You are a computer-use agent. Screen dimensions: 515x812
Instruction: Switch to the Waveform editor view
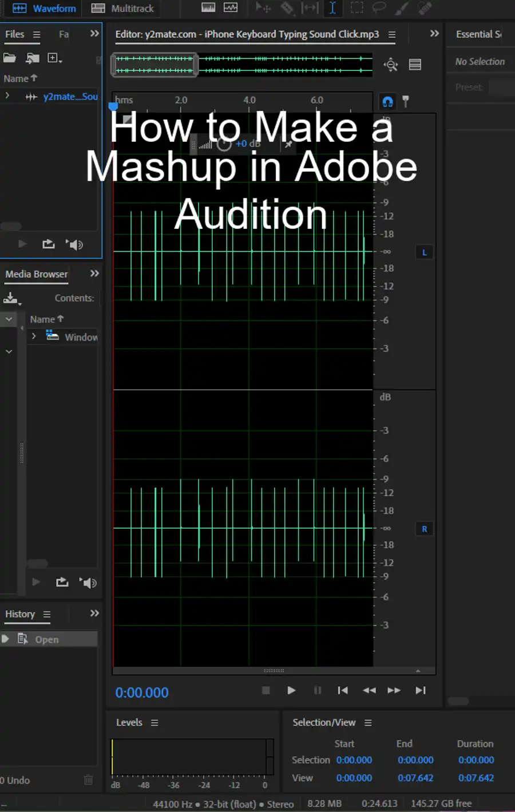(44, 9)
